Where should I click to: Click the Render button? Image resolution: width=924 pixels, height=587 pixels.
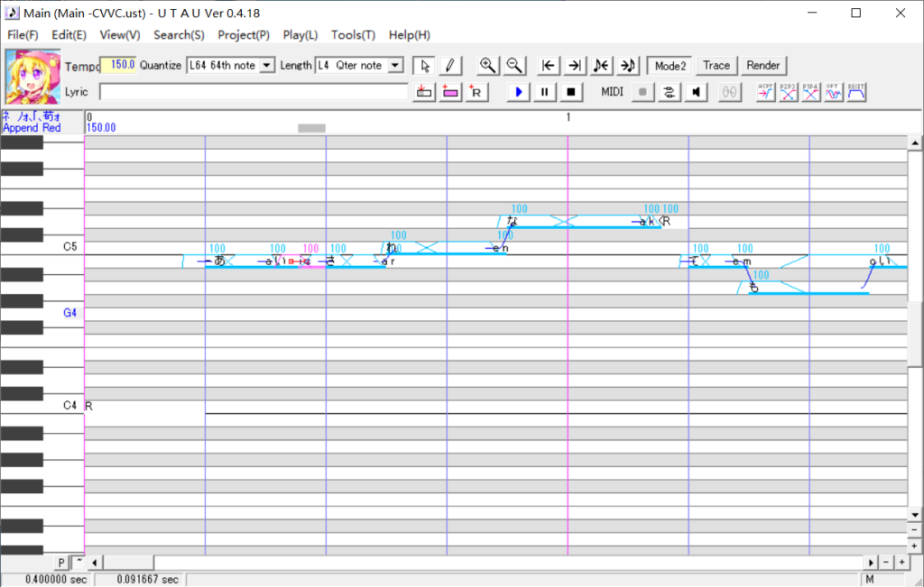pos(763,66)
